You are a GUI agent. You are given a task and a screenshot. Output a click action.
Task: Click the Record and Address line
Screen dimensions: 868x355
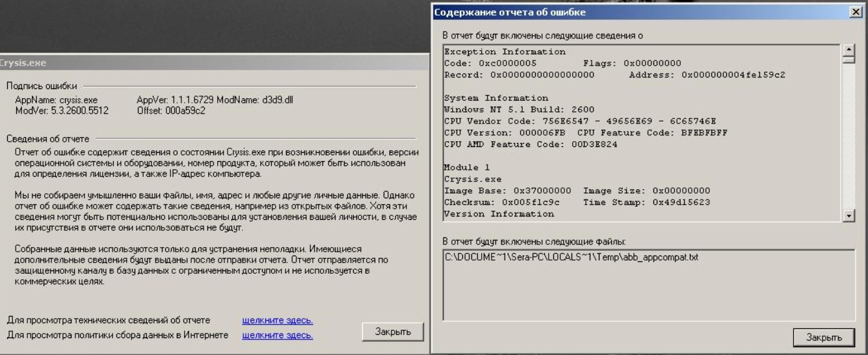(x=614, y=75)
